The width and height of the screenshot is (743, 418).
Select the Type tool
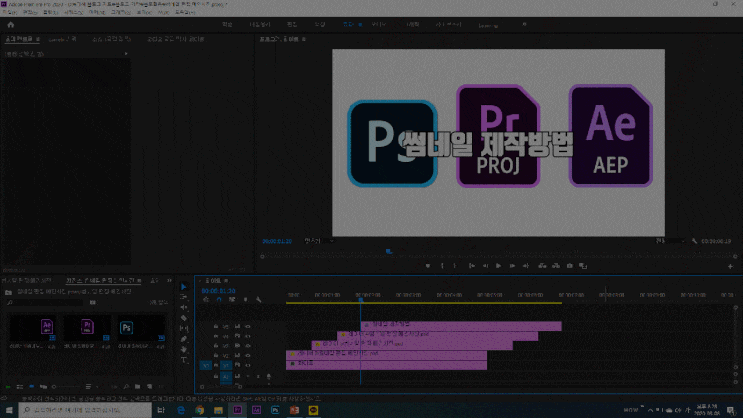184,360
